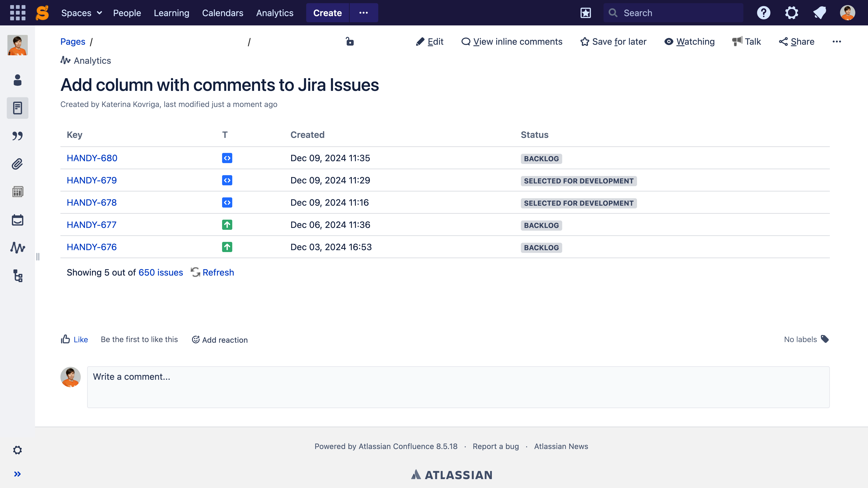
Task: Open Learning in top navigation
Action: pyautogui.click(x=171, y=13)
